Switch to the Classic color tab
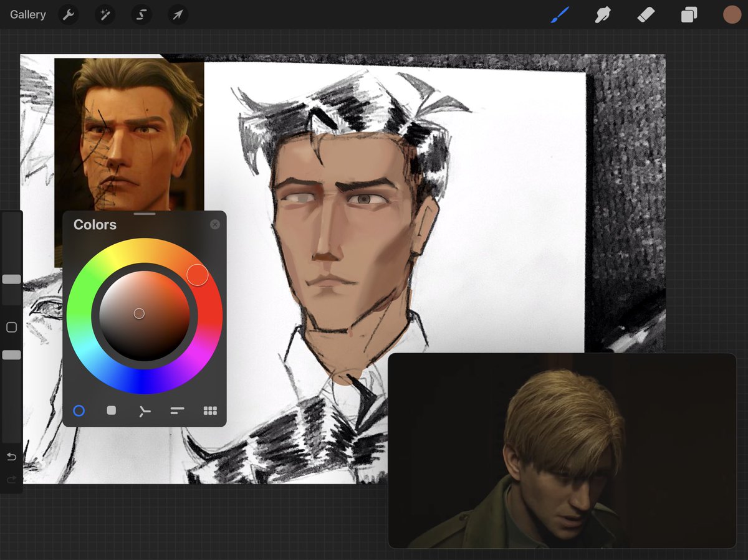This screenshot has width=748, height=560. (112, 411)
